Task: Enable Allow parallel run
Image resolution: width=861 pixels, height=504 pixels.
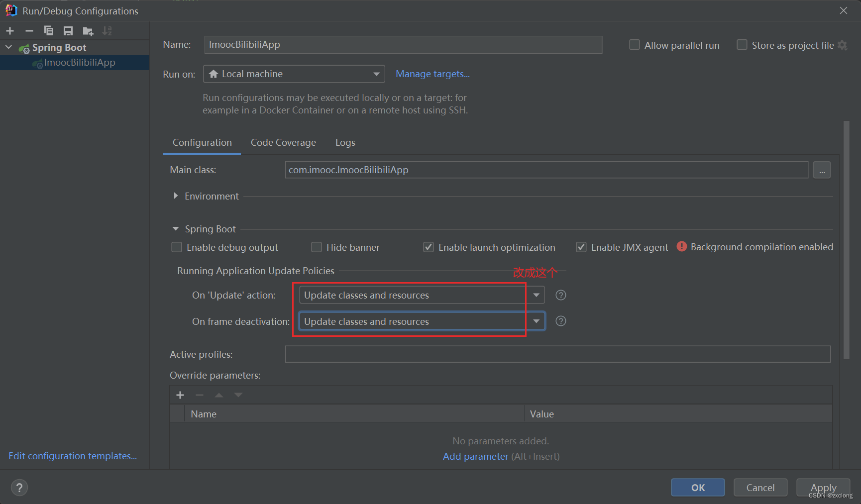Action: point(635,45)
